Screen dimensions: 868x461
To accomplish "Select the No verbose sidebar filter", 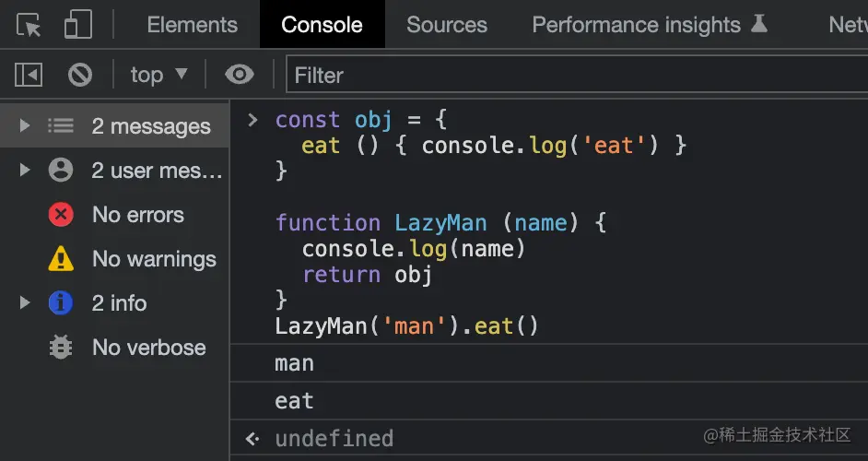I will (148, 348).
